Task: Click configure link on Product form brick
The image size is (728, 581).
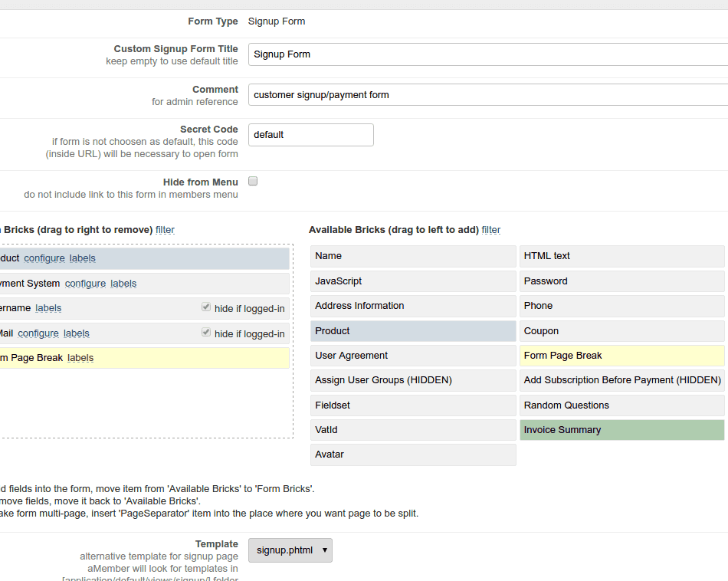Action: [44, 258]
